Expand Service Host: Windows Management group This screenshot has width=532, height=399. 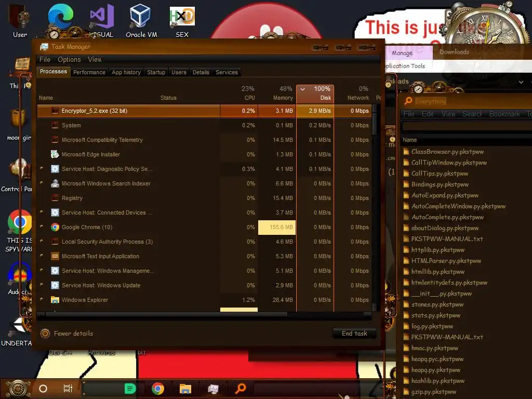[x=42, y=270]
